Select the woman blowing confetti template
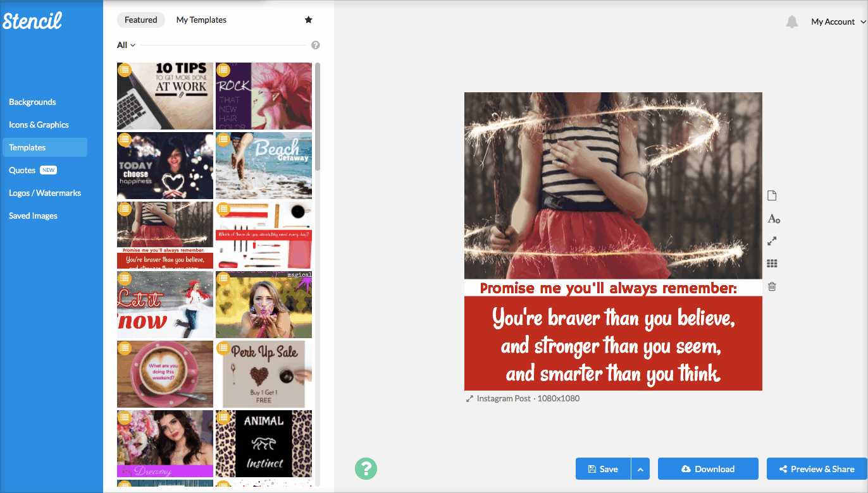Image resolution: width=868 pixels, height=493 pixels. coord(264,305)
